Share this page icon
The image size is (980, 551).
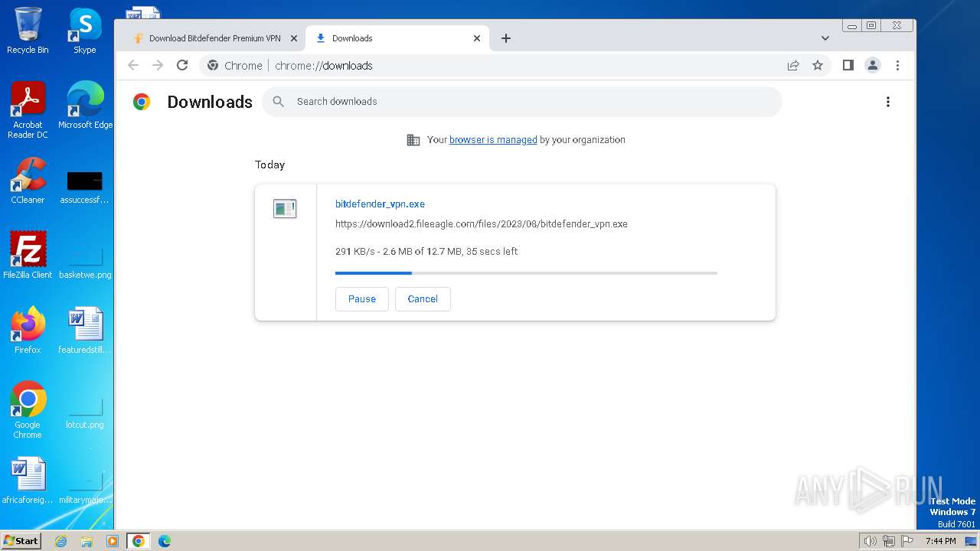point(793,66)
